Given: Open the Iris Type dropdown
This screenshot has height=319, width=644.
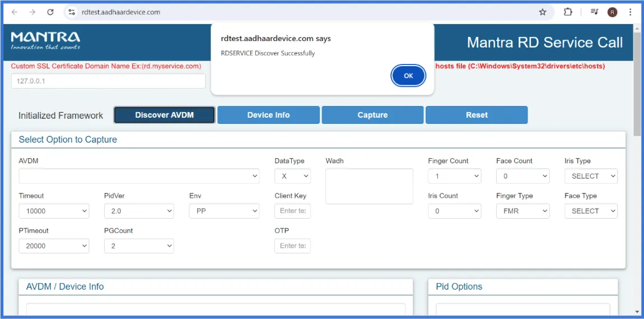Looking at the screenshot, I should (x=591, y=176).
